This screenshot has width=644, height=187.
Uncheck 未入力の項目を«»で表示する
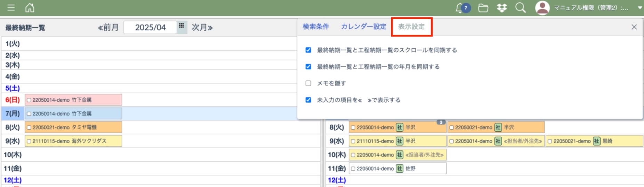(308, 100)
